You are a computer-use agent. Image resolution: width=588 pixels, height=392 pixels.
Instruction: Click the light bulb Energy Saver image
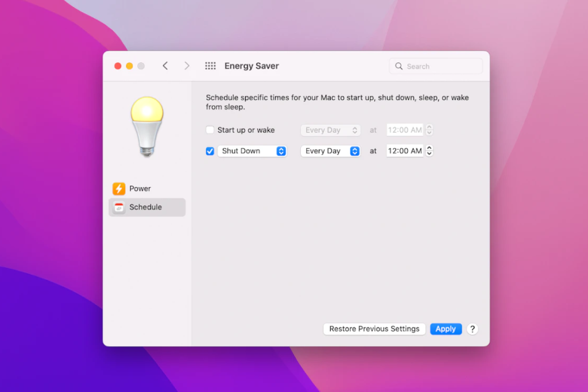pos(147,126)
